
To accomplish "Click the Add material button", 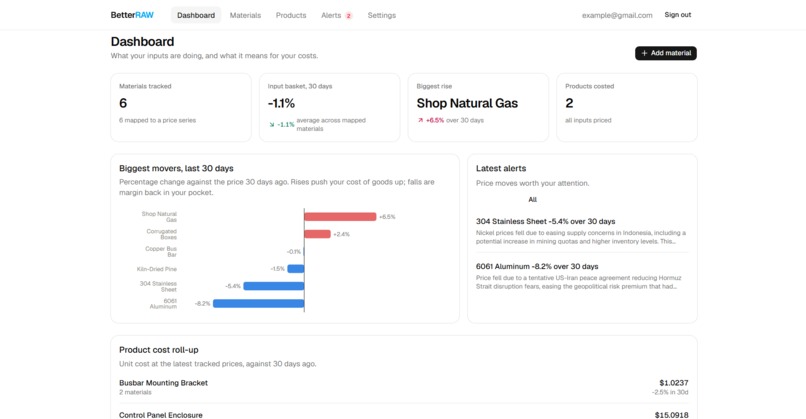I will 666,53.
